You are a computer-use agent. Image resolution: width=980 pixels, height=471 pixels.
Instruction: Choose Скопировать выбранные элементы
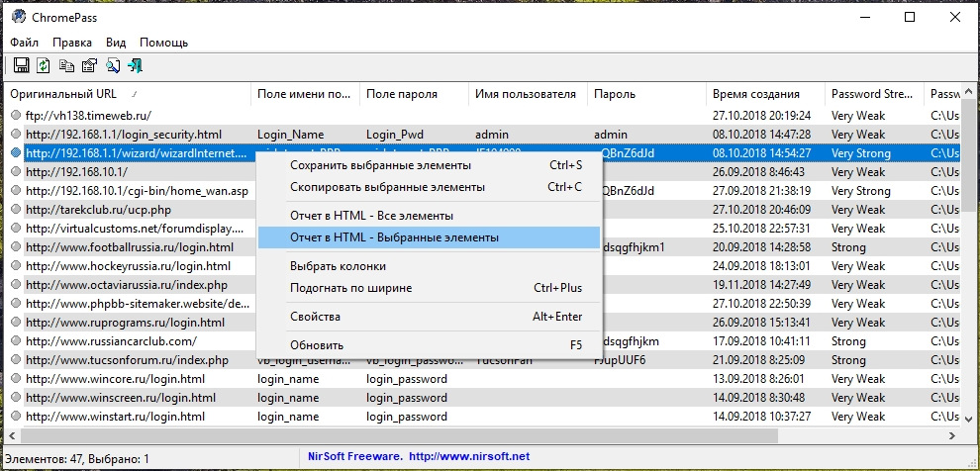coord(429,187)
